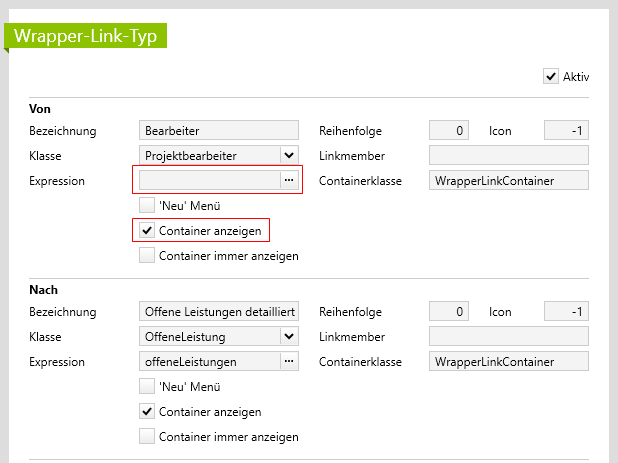Enable 'Neu' Menü in the Von section
The width and height of the screenshot is (618, 463).
click(147, 205)
